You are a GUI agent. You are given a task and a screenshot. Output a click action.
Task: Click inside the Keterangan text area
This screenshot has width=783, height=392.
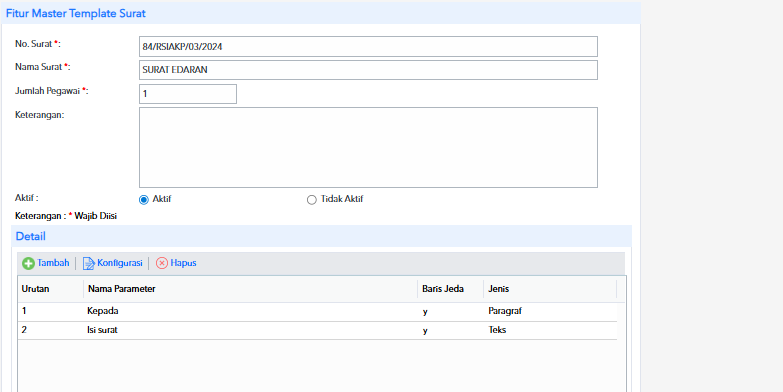[368, 147]
